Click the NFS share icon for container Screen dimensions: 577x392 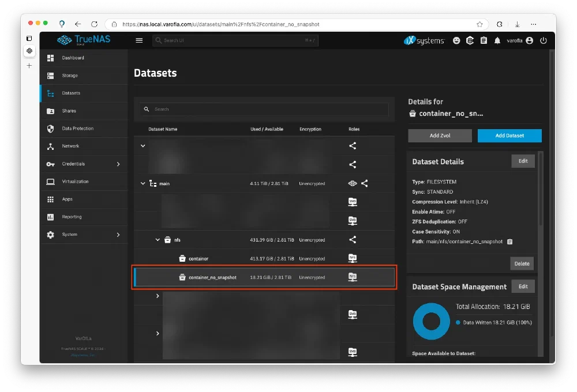353,259
